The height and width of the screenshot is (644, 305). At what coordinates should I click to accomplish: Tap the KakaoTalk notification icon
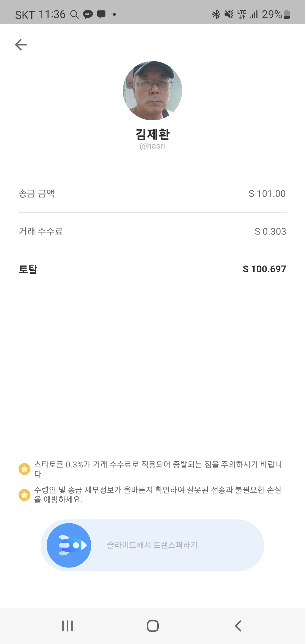(x=88, y=14)
